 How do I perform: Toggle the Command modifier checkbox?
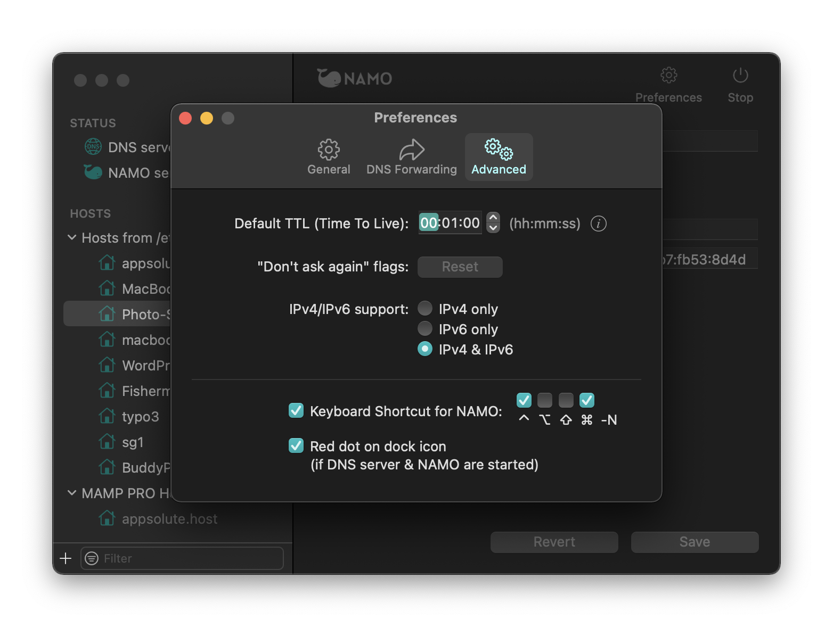pos(587,400)
